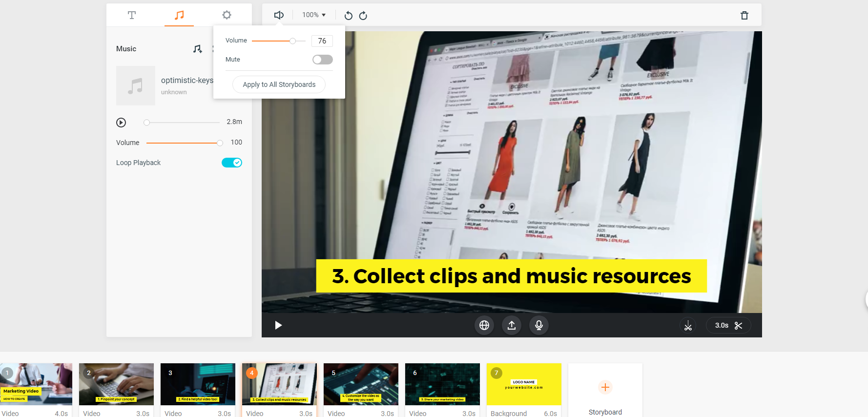
Task: Redo the last action
Action: [363, 16]
